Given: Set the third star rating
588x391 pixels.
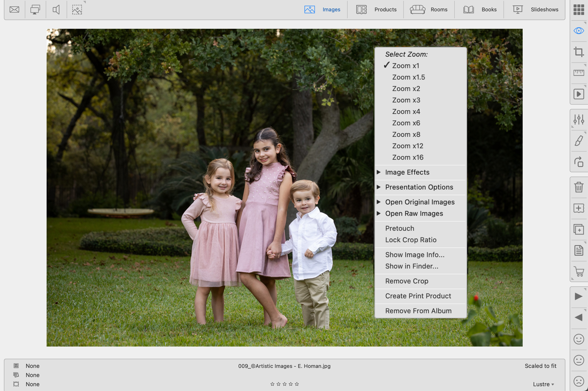Looking at the screenshot, I should [x=285, y=384].
